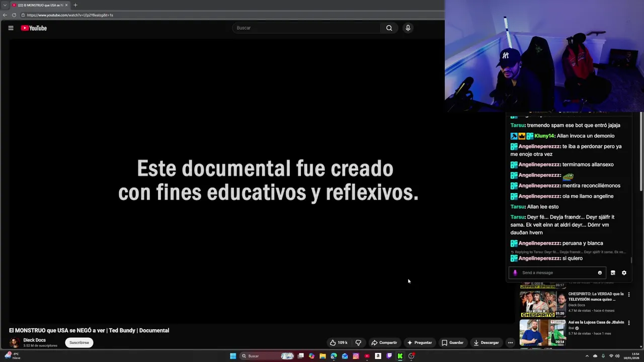Click the browser address bar URL
Viewport: 644px width, 362px height.
[x=70, y=15]
